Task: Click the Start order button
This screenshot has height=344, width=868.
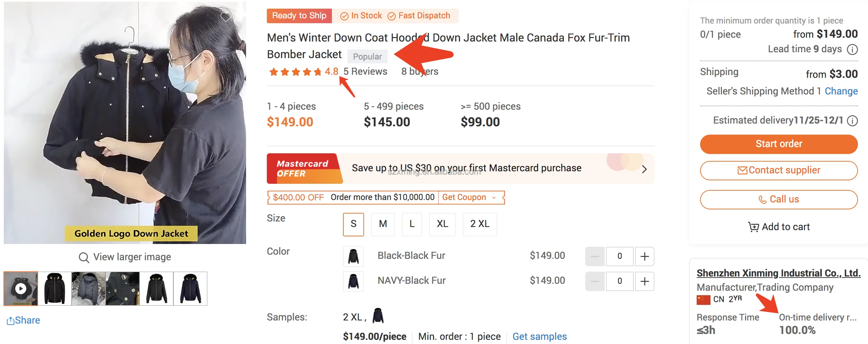Action: (779, 144)
